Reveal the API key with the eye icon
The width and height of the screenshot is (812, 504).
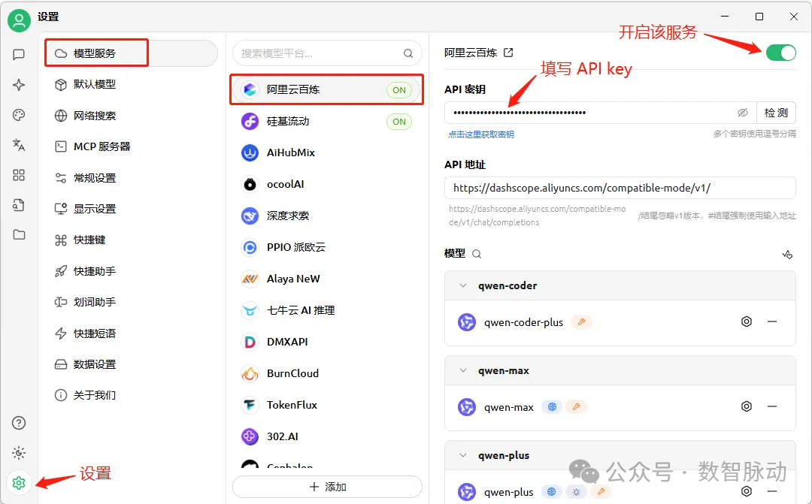[x=743, y=113]
